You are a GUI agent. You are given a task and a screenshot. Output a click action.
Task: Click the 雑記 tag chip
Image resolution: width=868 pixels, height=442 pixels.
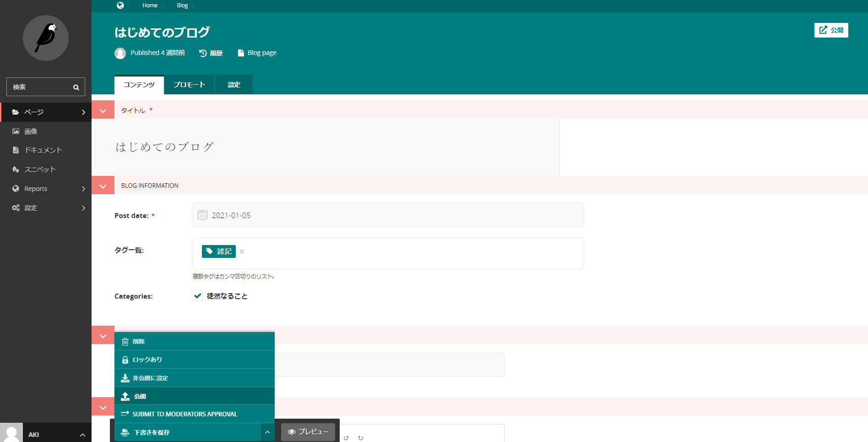pyautogui.click(x=219, y=251)
